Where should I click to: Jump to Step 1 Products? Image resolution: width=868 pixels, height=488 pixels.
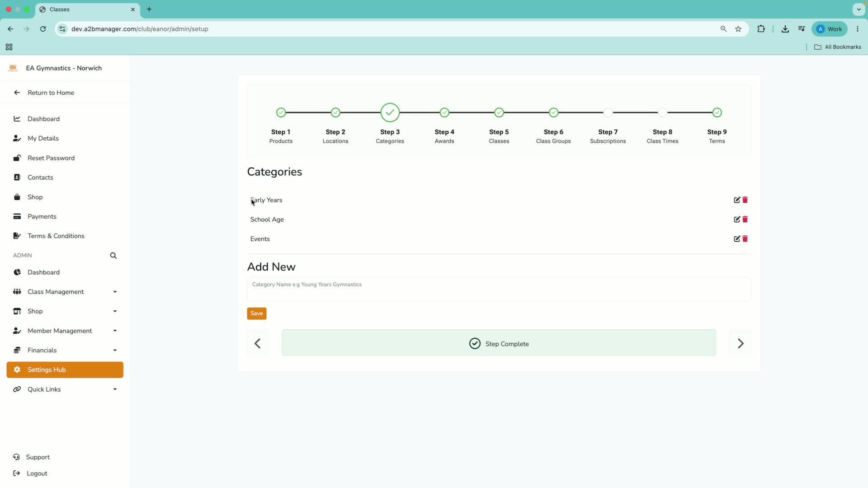coord(281,113)
